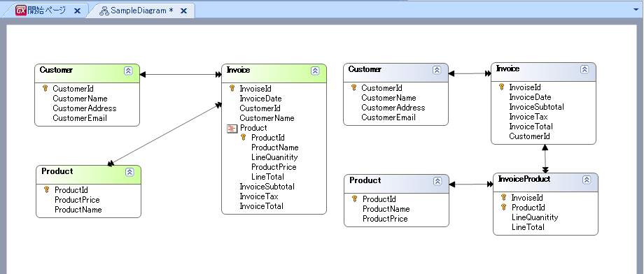Select ProductPrice in green Product table

coord(77,200)
